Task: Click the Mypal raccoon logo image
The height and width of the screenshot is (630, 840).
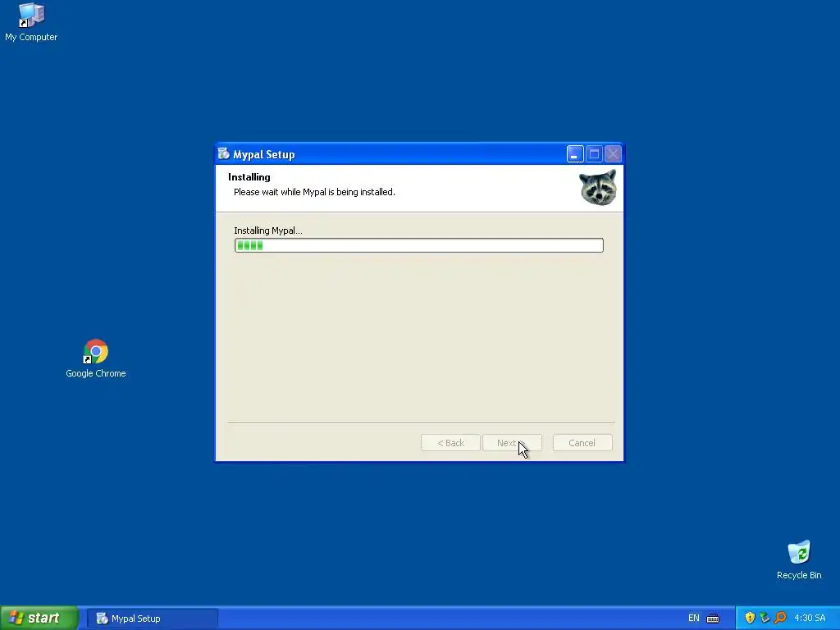Action: click(598, 188)
